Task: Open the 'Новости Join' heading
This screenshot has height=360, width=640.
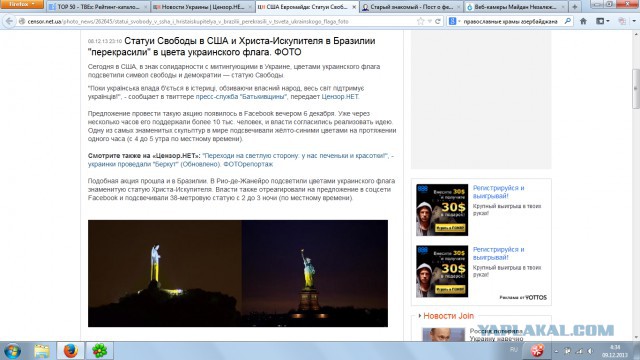Action: 449,316
